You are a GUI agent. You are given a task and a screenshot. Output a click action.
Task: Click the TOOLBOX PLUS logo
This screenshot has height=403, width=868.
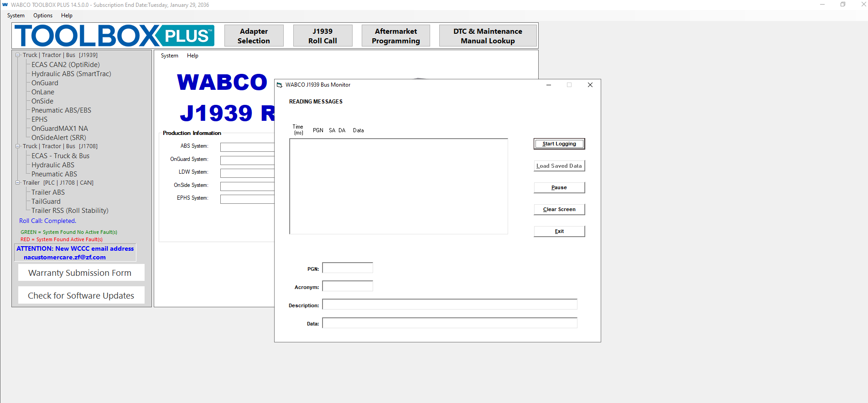(x=114, y=36)
